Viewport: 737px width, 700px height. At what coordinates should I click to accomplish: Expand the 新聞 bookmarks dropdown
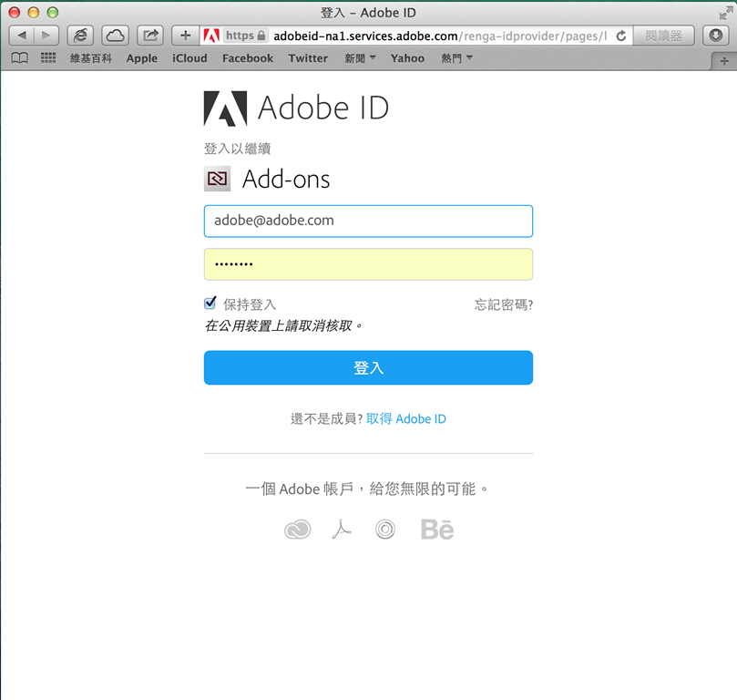tap(360, 58)
